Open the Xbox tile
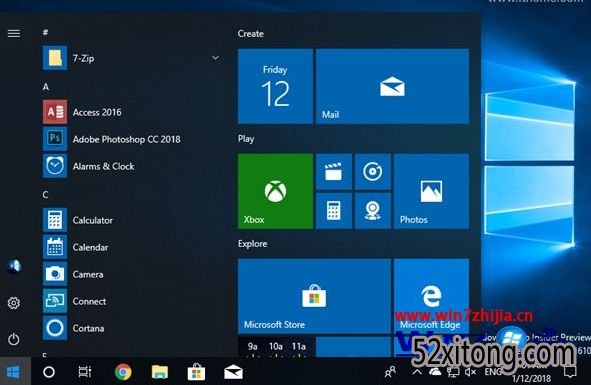 coord(275,191)
